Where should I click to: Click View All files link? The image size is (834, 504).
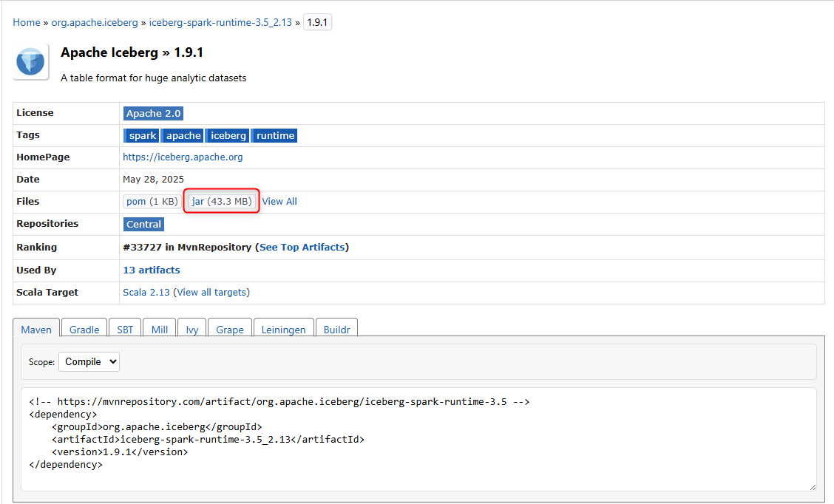coord(279,202)
